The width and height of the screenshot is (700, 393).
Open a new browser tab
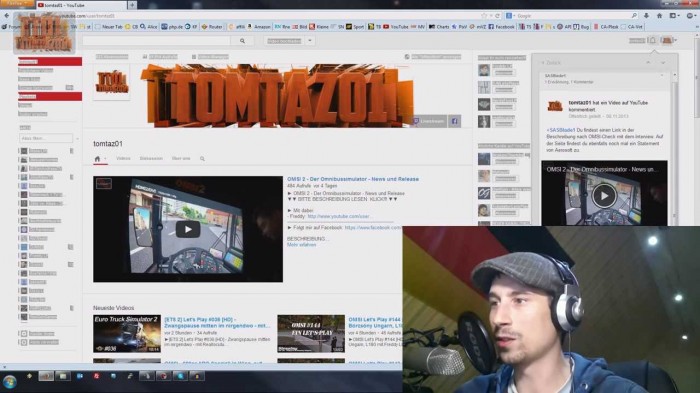(132, 5)
